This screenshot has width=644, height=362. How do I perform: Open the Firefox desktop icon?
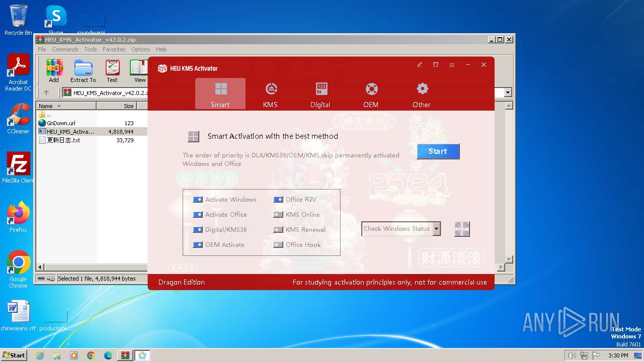(x=18, y=217)
